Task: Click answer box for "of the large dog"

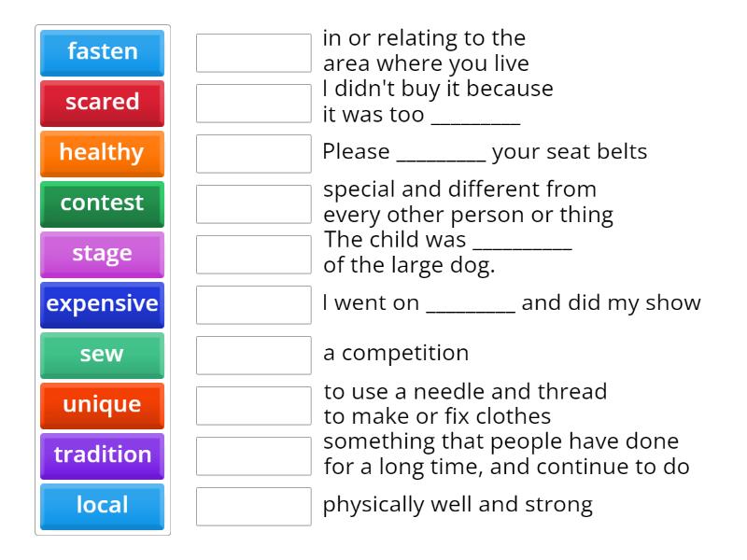Action: tap(253, 255)
